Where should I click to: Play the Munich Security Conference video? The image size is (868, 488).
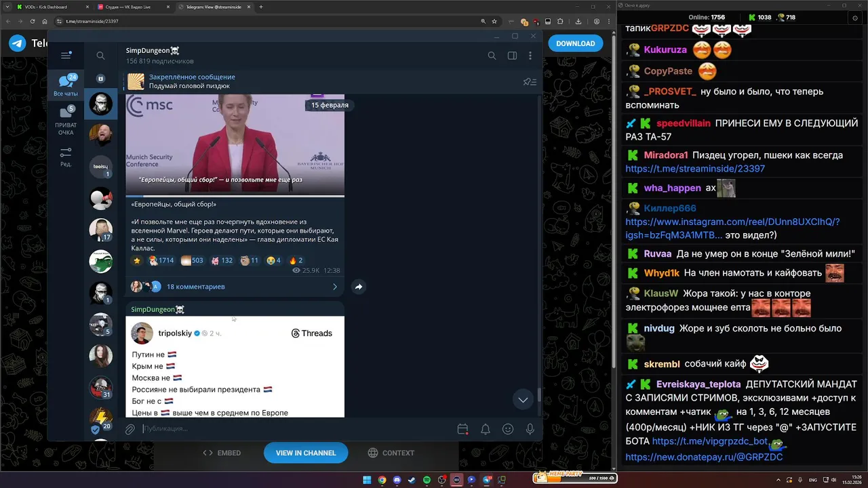(x=235, y=144)
